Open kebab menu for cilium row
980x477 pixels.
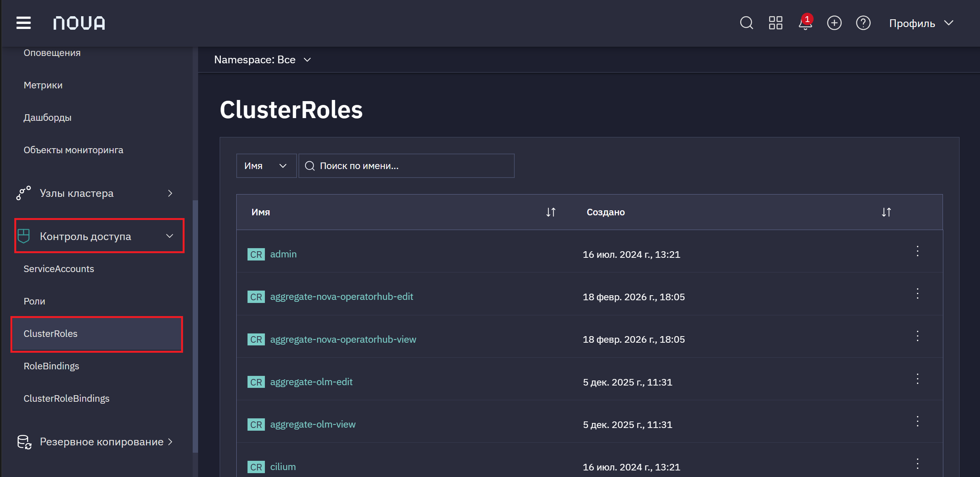click(917, 464)
